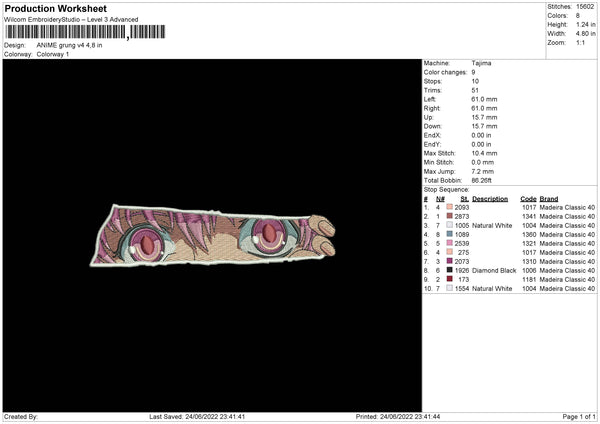Click the Max Stitch value 10.4 mm
Image resolution: width=600 pixels, height=424 pixels.
484,153
